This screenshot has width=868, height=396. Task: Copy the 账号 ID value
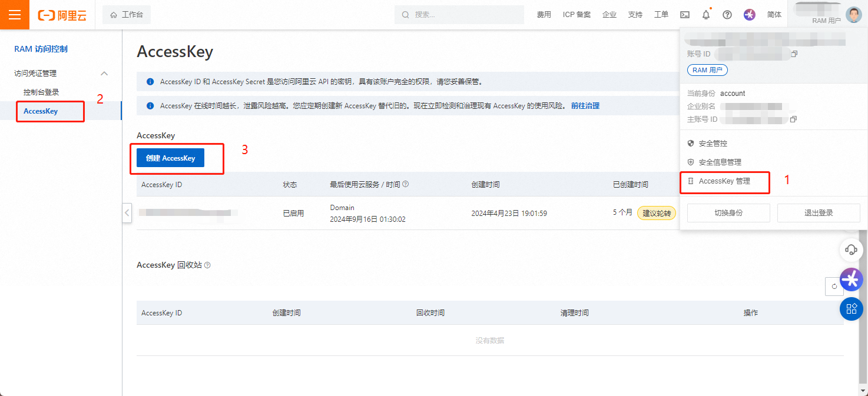click(x=794, y=54)
